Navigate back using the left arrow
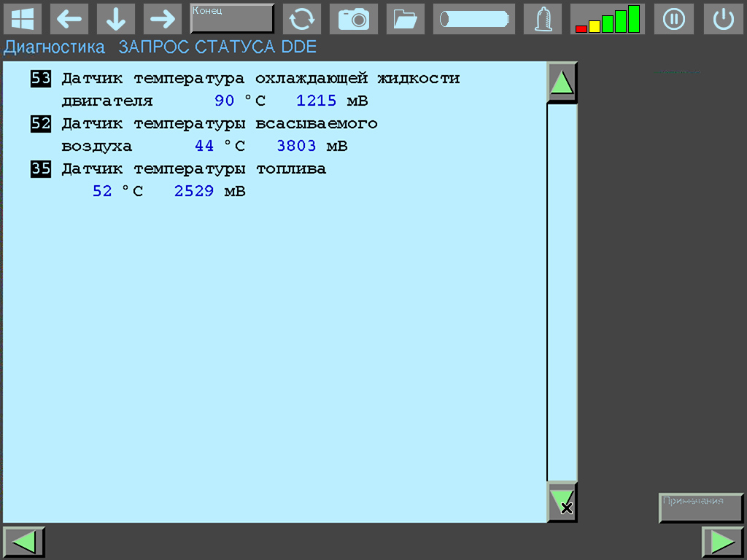 [x=69, y=19]
